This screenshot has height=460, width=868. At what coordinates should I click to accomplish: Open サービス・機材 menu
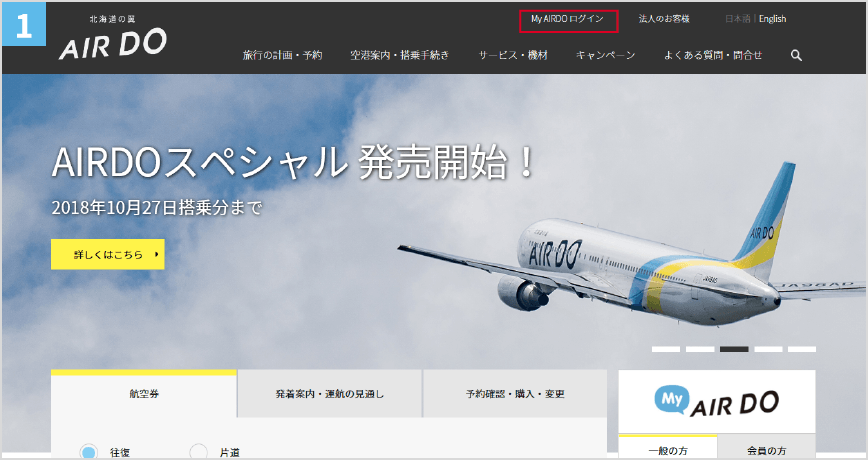[x=513, y=55]
